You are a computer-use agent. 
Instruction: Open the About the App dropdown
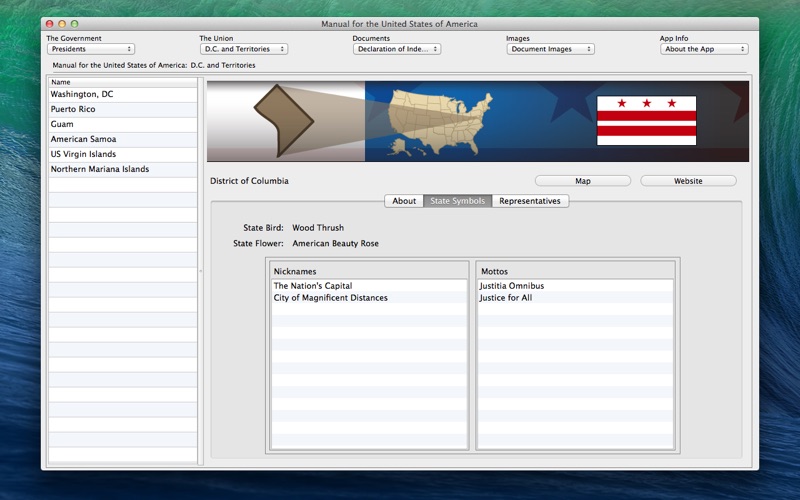click(x=703, y=49)
